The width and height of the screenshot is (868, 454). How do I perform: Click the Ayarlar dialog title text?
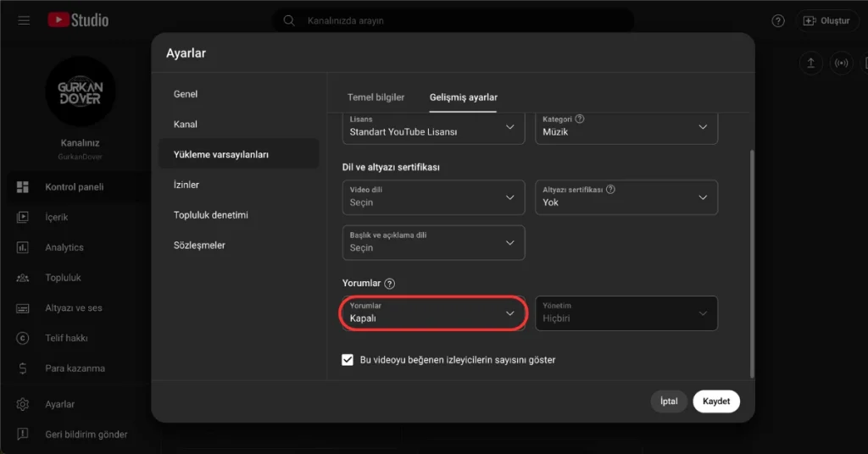tap(186, 53)
